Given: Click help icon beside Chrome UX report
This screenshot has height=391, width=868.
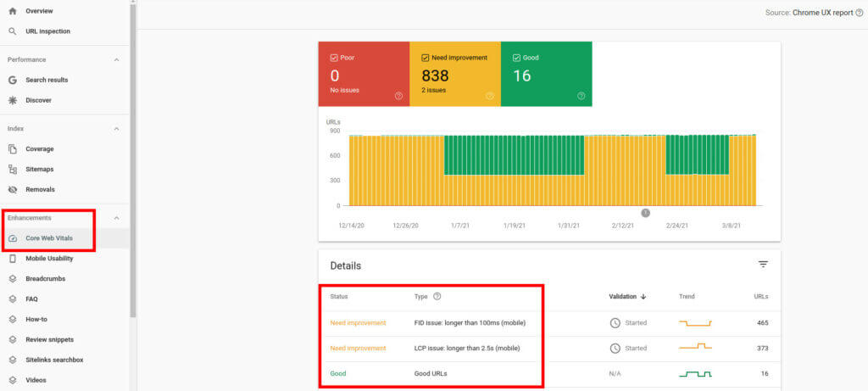Looking at the screenshot, I should click(860, 13).
